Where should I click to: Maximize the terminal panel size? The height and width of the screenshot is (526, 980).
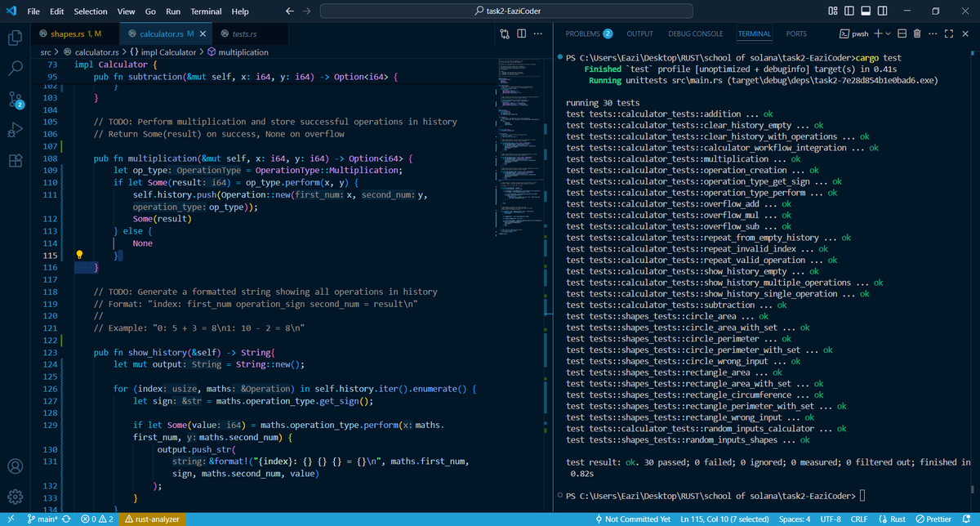click(949, 34)
